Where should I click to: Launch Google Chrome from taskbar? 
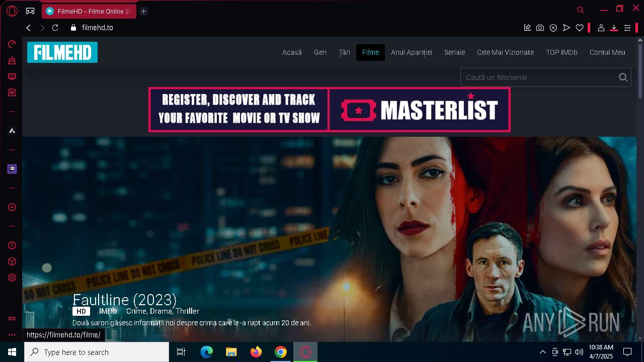point(281,352)
